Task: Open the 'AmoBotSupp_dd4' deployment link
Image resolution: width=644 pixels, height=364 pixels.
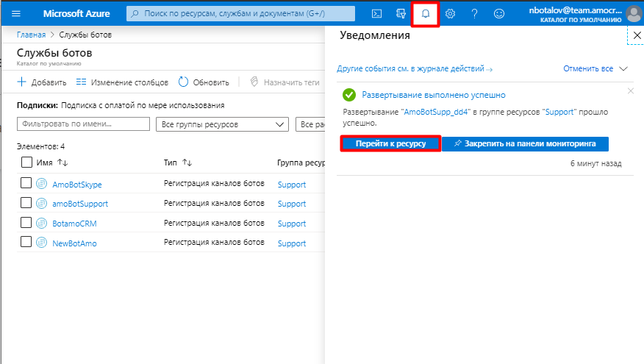Action: [436, 113]
